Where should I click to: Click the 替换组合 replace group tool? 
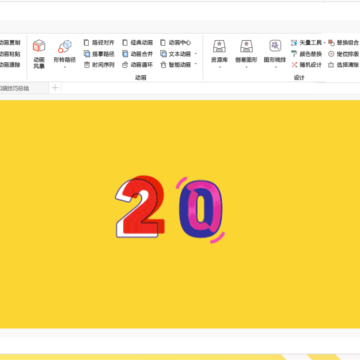(x=344, y=43)
